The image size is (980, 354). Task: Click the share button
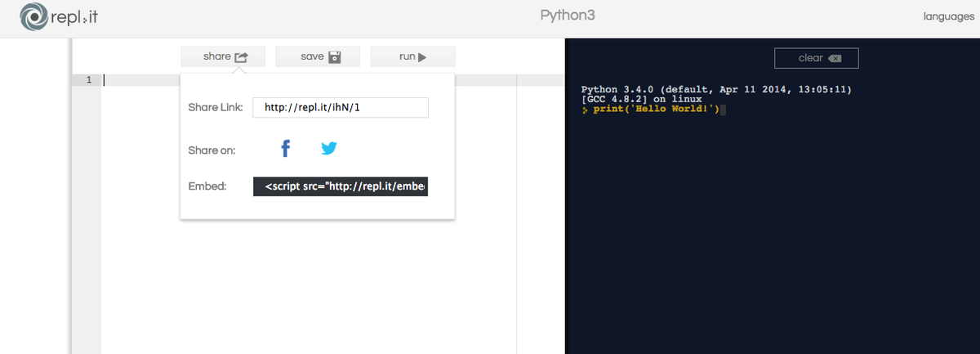[225, 56]
